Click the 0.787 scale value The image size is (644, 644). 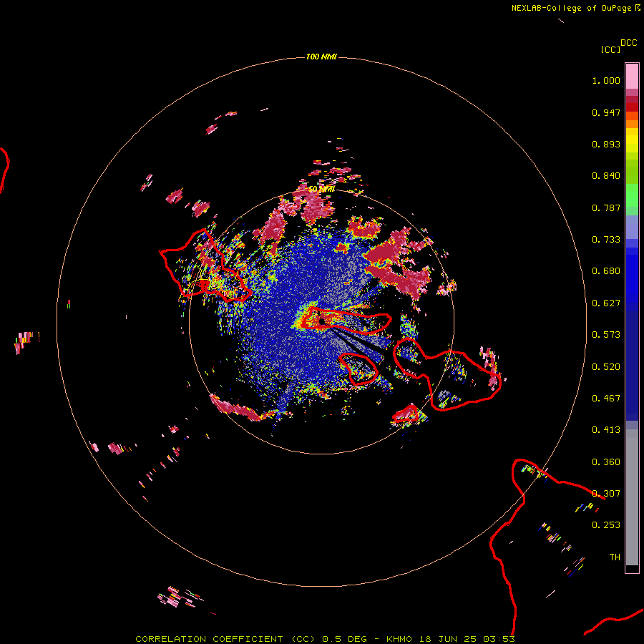pyautogui.click(x=606, y=208)
